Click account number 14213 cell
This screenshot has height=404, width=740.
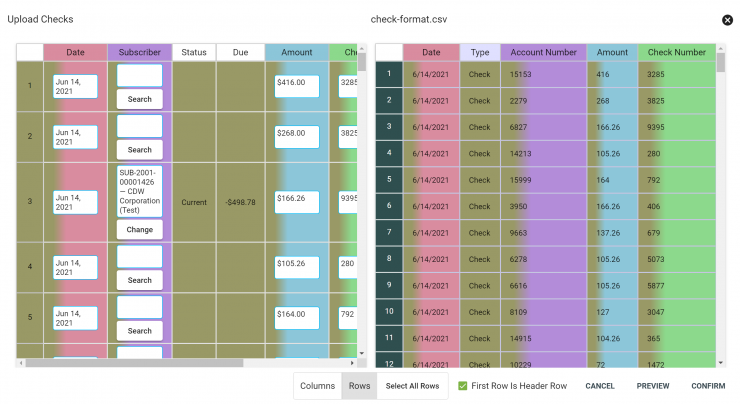[544, 153]
